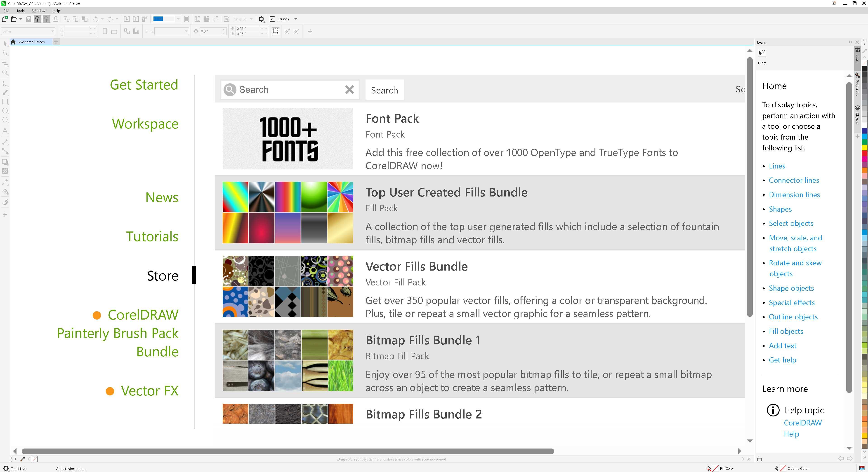Expand the Launch dropdown arrow

(295, 19)
